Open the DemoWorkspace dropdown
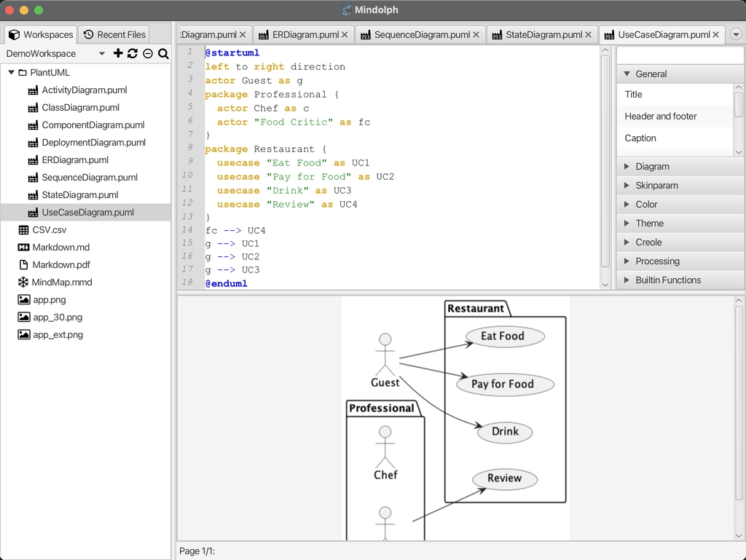 coord(102,54)
